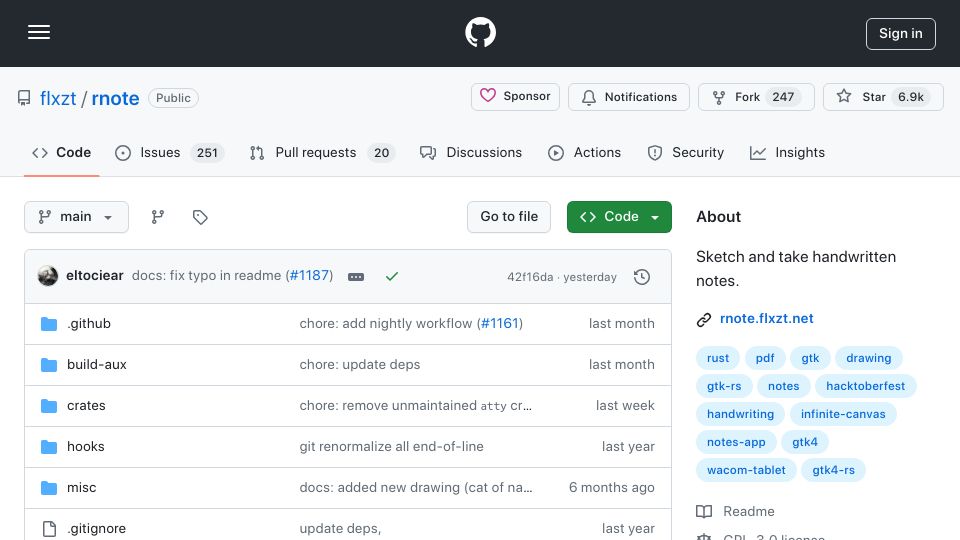Click the 'chore: remove unmaintained atty' commit message
The width and height of the screenshot is (960, 540).
(x=416, y=405)
